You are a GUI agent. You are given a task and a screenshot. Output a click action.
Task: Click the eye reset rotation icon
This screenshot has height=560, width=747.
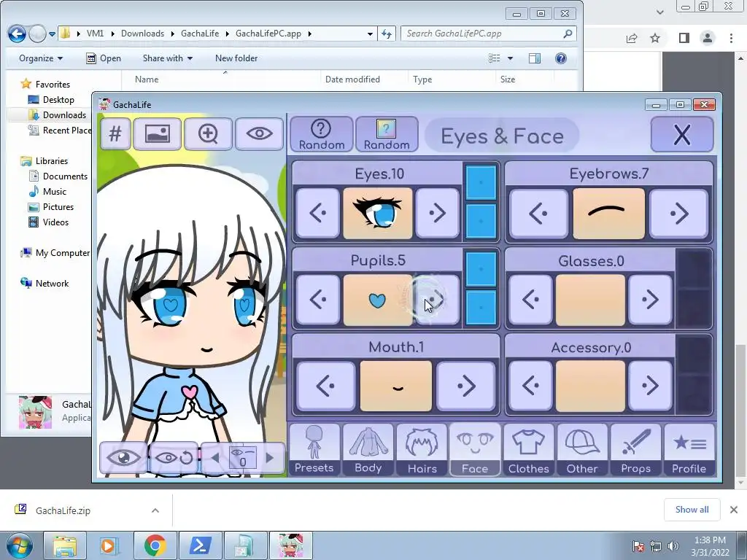click(x=174, y=458)
